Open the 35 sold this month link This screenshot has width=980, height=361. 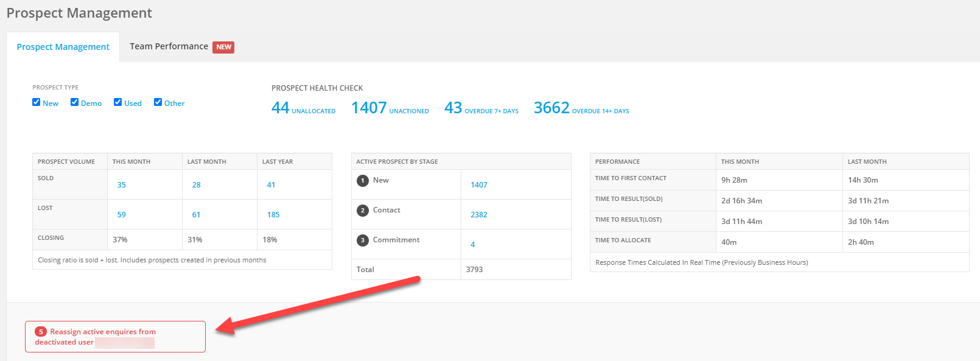(122, 185)
